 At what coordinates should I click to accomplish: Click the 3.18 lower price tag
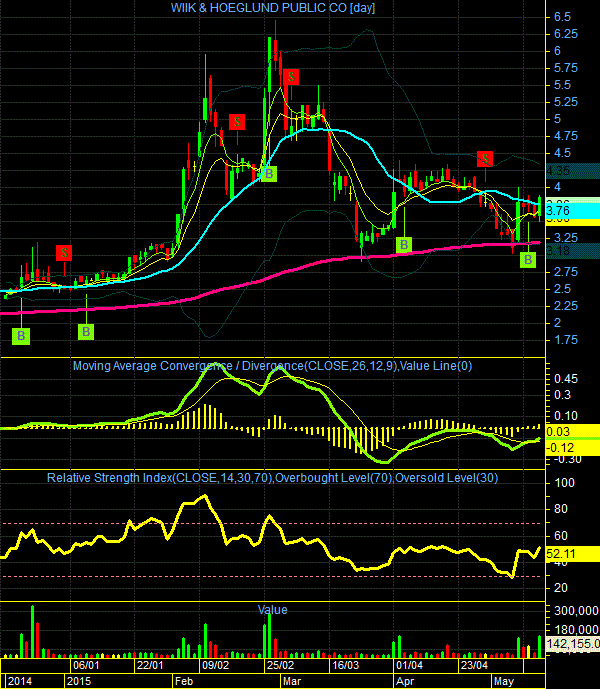573,251
